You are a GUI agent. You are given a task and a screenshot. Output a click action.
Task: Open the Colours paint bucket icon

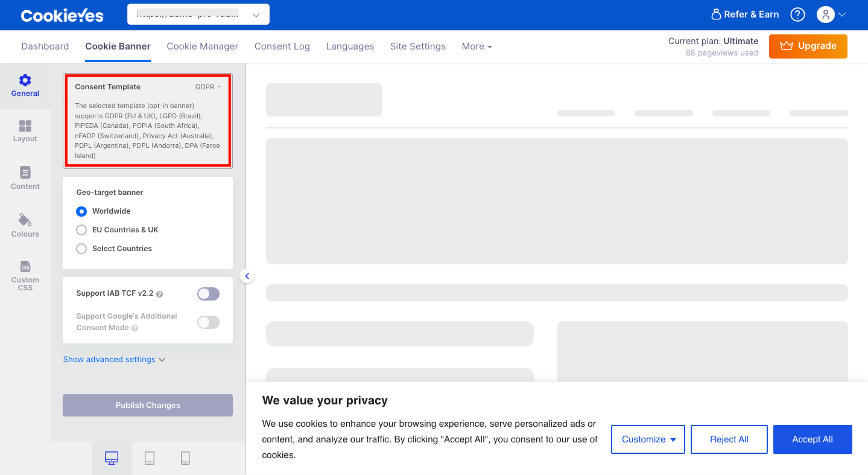(25, 220)
